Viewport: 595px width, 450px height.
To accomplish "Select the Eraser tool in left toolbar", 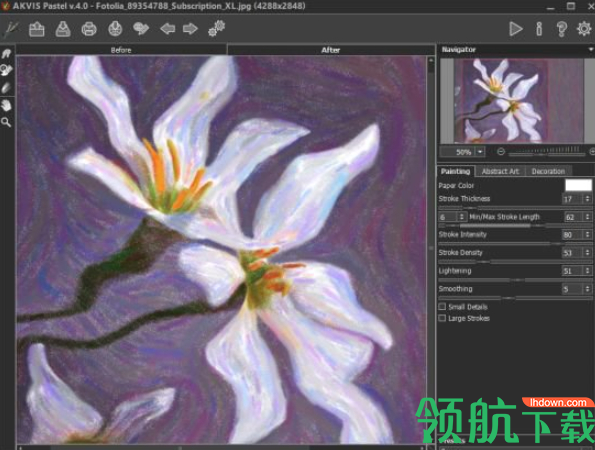I will tap(6, 88).
